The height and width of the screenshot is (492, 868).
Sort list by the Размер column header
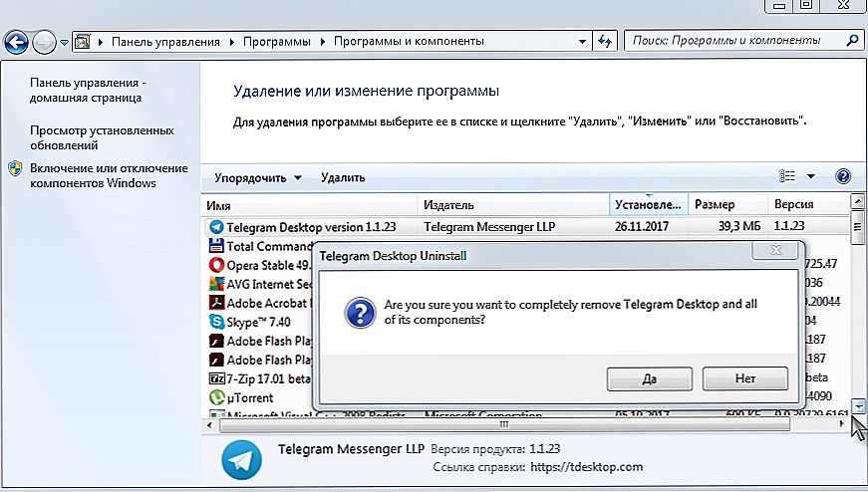click(x=715, y=204)
